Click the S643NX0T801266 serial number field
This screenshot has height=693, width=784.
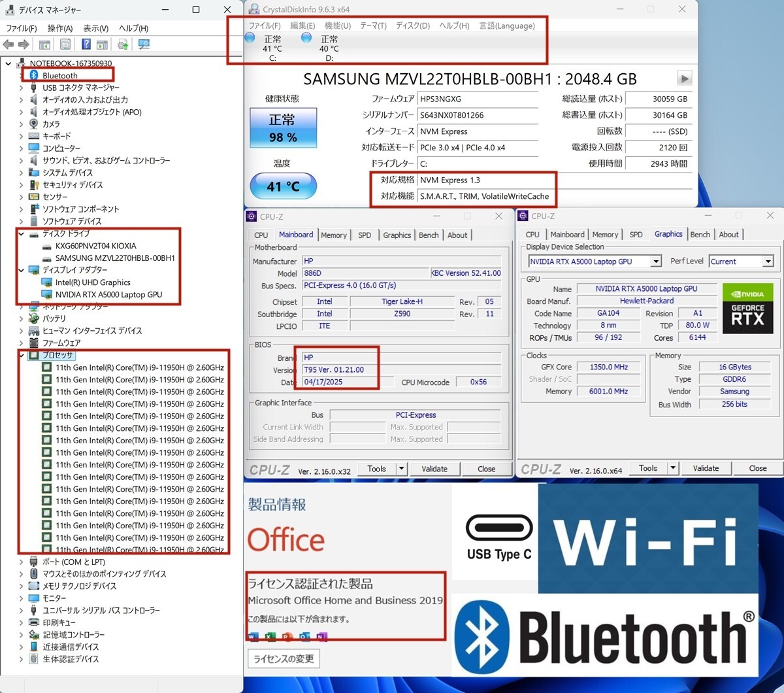click(x=478, y=115)
